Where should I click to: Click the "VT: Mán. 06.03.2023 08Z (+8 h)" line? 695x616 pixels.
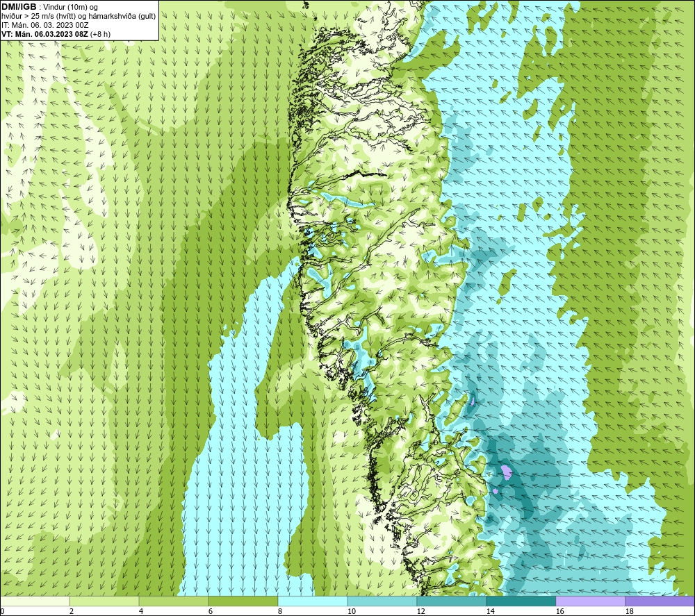(x=56, y=34)
